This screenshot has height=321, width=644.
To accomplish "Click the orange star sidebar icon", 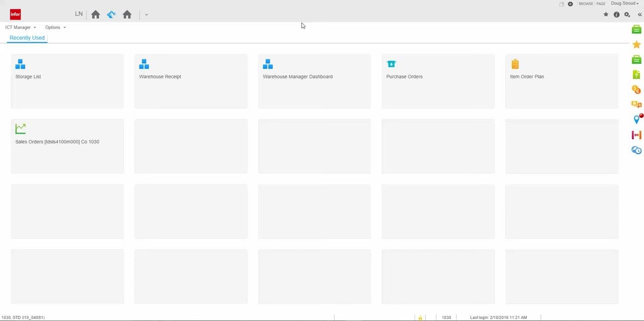I will (636, 45).
